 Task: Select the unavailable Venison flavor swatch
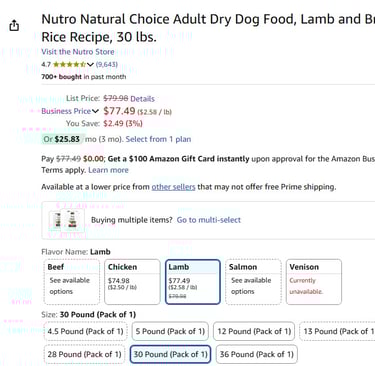click(314, 282)
